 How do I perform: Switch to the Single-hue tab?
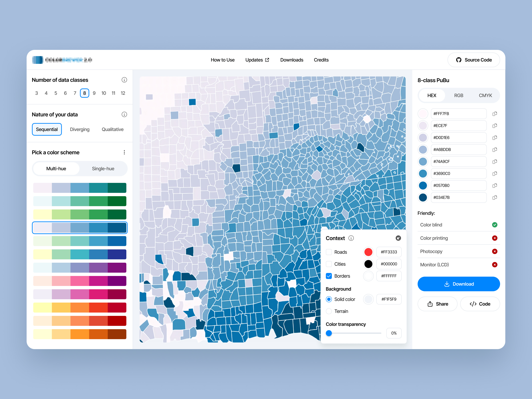(x=103, y=168)
